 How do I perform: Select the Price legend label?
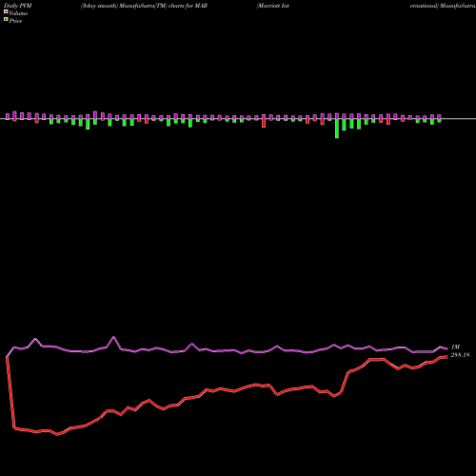click(15, 21)
